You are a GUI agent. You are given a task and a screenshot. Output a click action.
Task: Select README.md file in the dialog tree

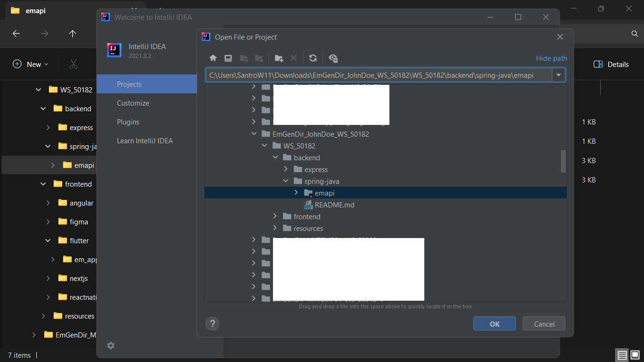[x=329, y=205]
